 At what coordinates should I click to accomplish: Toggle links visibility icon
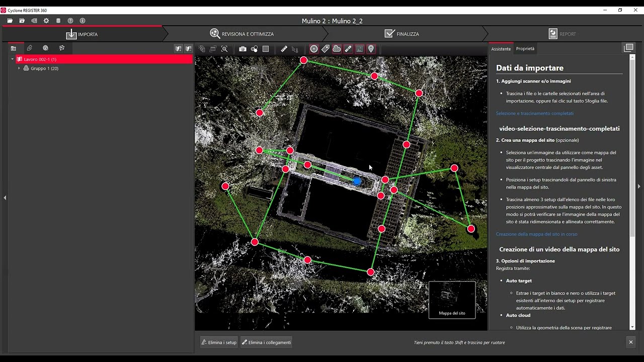pyautogui.click(x=348, y=49)
